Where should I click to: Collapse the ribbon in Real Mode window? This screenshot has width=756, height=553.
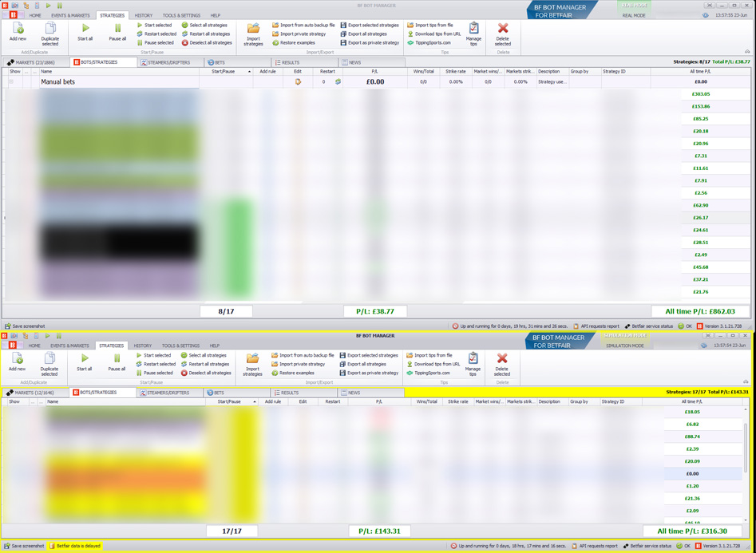(747, 52)
